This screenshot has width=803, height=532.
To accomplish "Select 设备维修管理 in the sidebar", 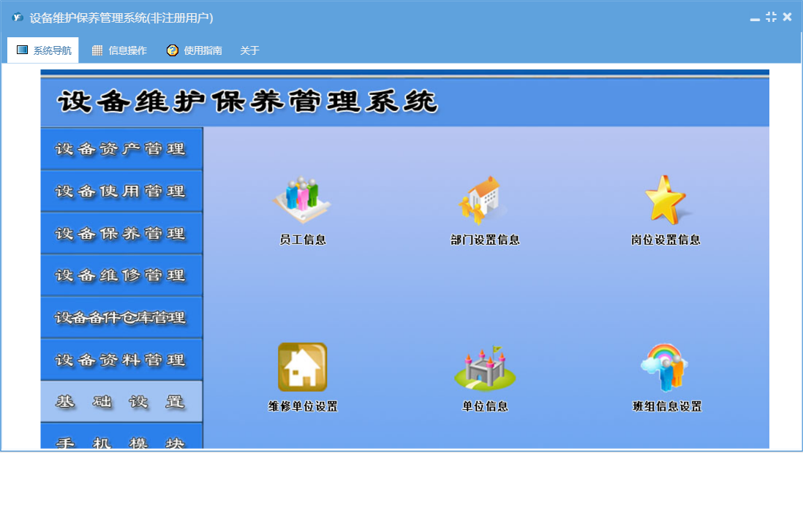I will pos(121,275).
